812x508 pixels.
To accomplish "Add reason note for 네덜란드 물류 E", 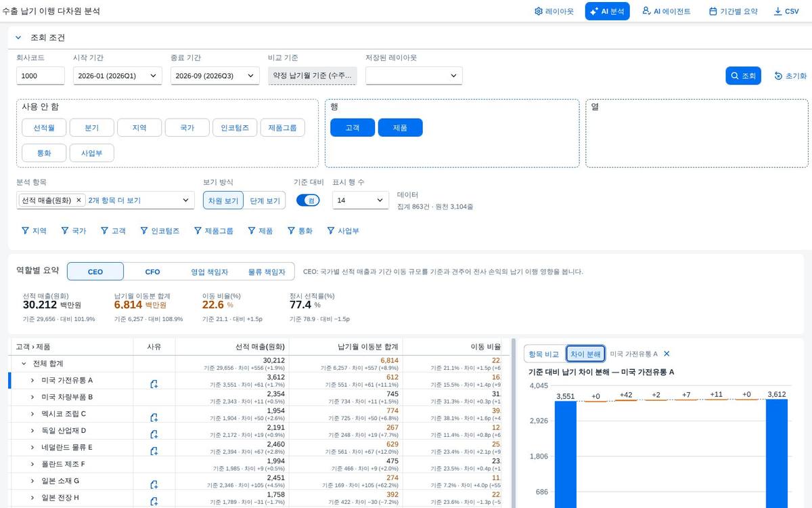I will pyautogui.click(x=154, y=451).
